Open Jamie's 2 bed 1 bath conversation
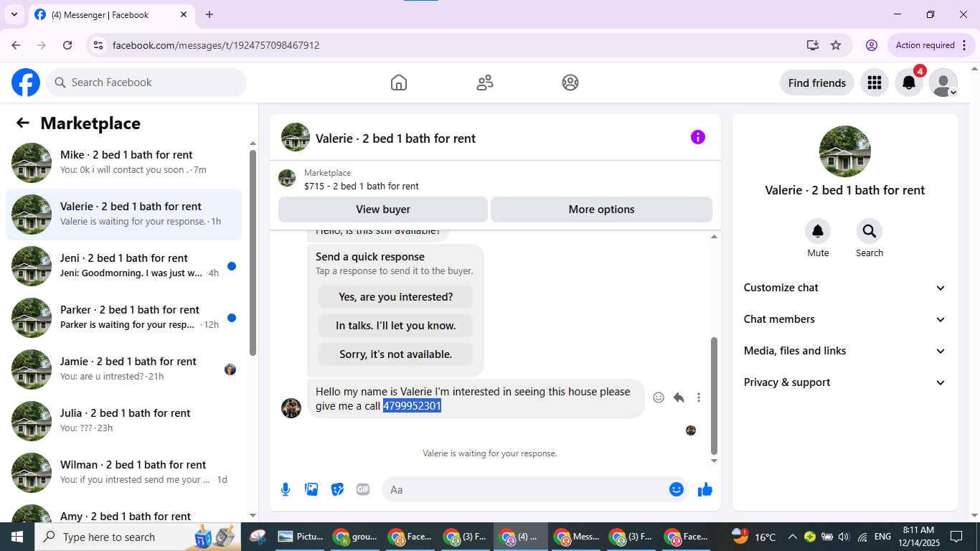 pos(123,369)
